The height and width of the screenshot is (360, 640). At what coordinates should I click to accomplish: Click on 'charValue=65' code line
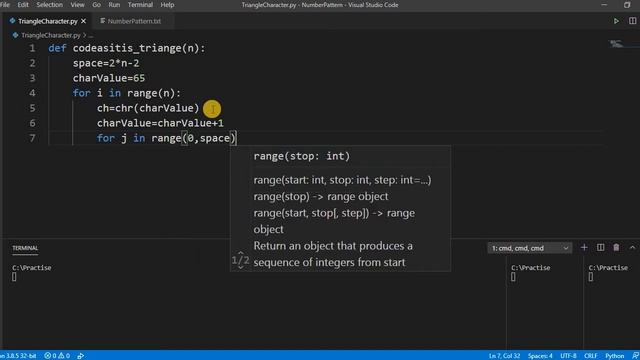pyautogui.click(x=109, y=78)
